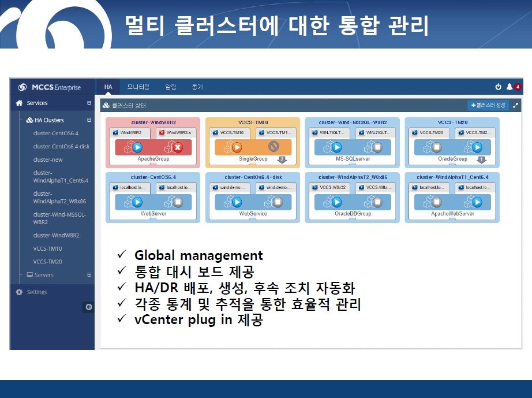Click ApacheWebServer stop icon

coord(436,202)
